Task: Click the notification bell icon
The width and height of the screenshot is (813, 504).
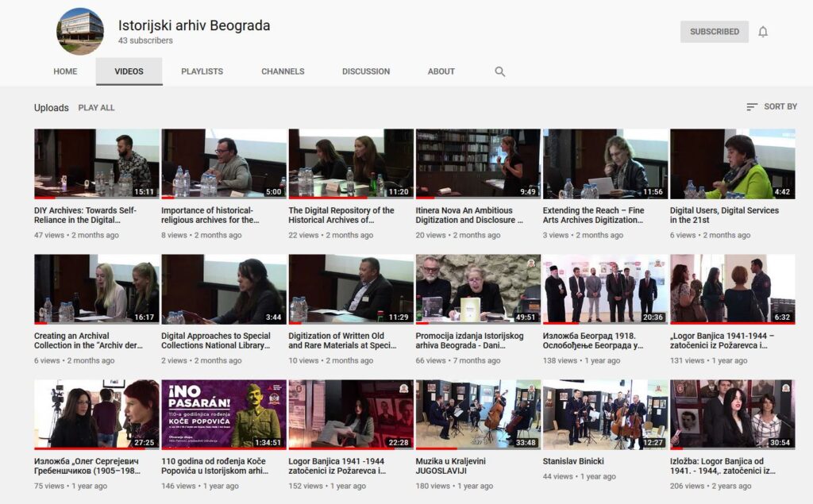Action: pyautogui.click(x=763, y=32)
